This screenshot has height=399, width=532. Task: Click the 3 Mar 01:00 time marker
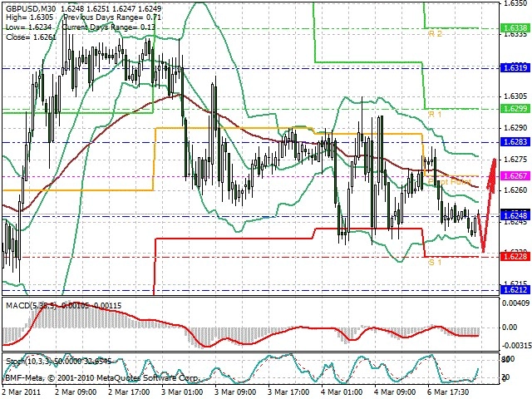182,392
